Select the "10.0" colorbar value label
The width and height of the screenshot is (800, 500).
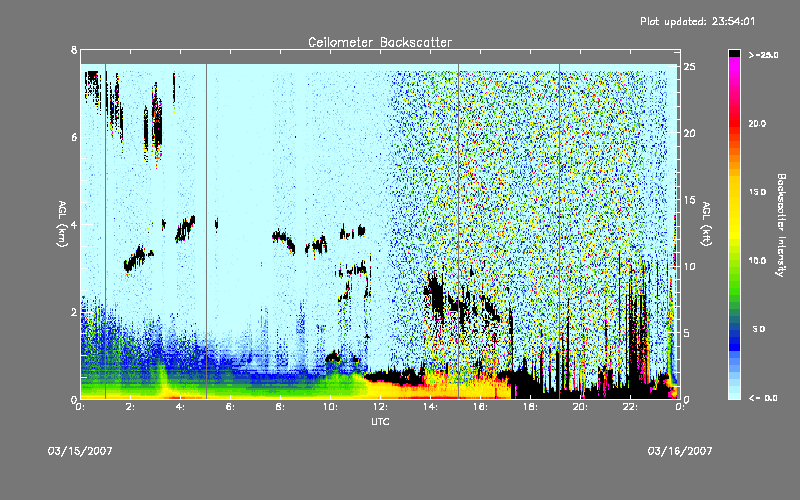coord(757,260)
